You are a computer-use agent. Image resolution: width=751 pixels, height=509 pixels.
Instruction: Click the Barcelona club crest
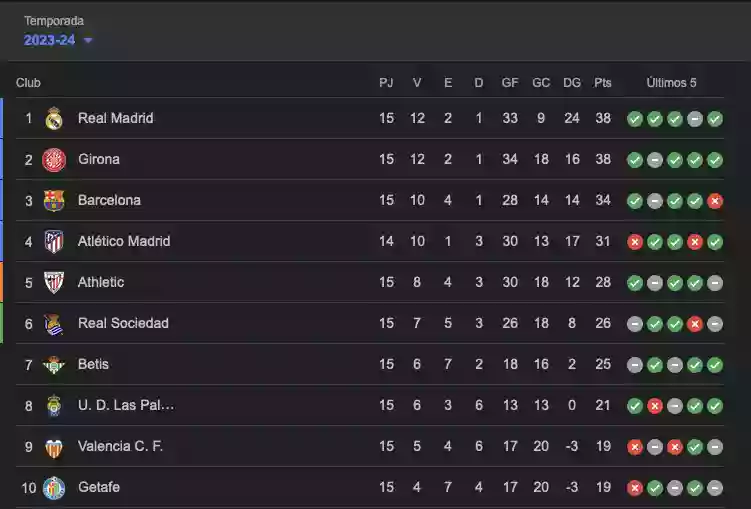(54, 201)
